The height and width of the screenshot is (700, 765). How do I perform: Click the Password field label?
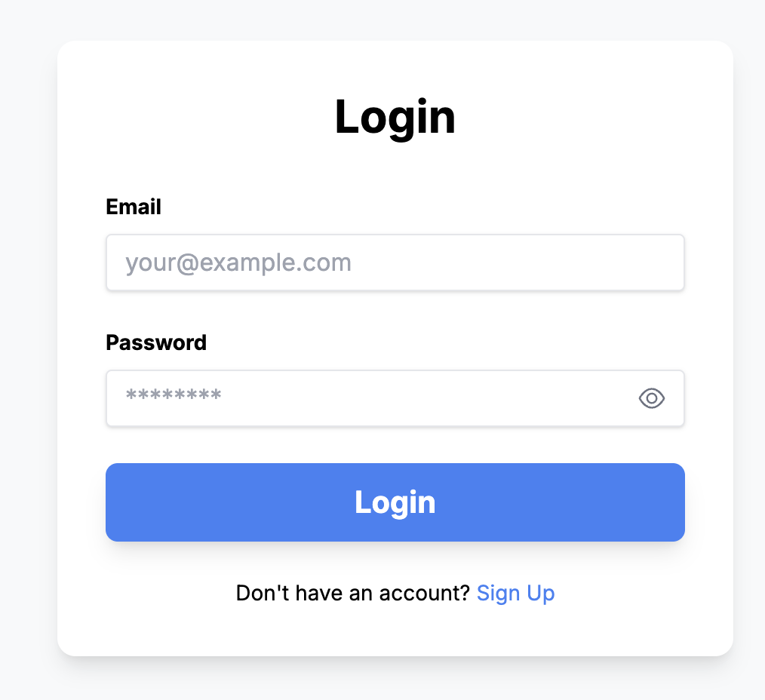[x=156, y=342]
